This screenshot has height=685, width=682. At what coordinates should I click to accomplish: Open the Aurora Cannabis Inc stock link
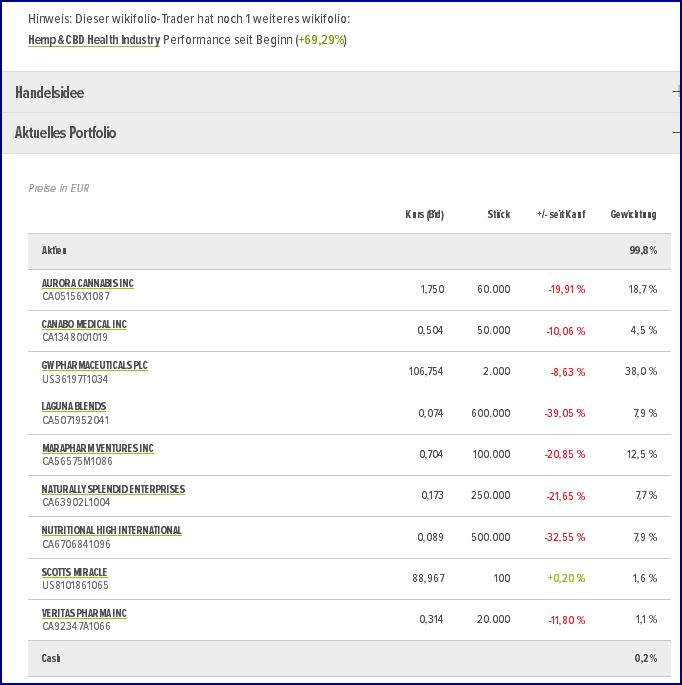pos(87,283)
